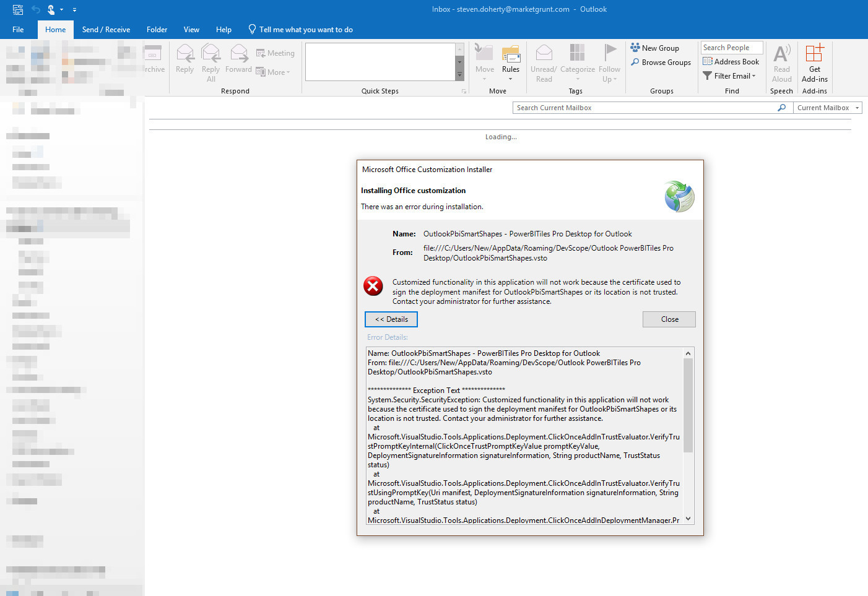This screenshot has width=868, height=596.
Task: Click the Follow Up flag icon
Action: [x=609, y=63]
